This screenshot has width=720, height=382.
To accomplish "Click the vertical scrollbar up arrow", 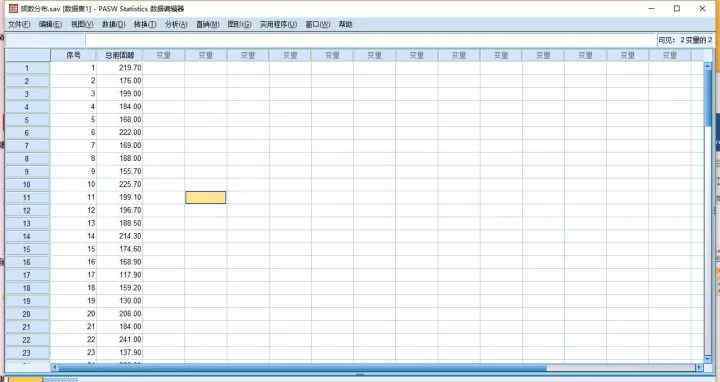I will 708,66.
